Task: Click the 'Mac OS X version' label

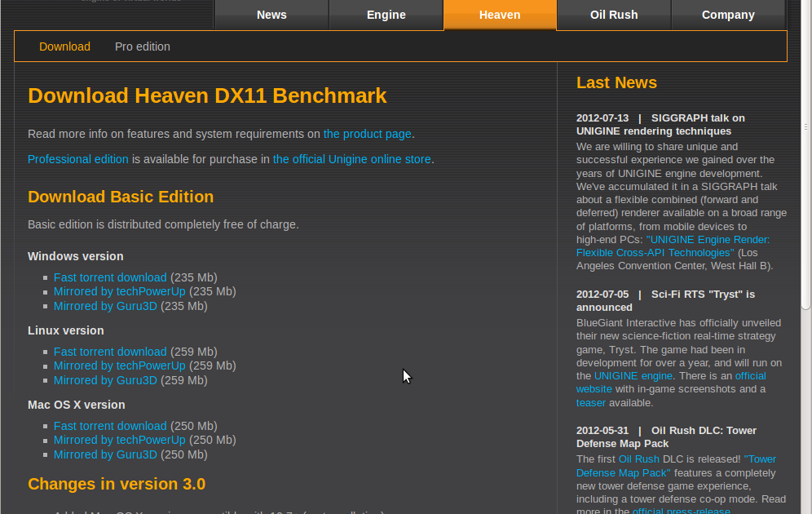Action: (x=76, y=405)
